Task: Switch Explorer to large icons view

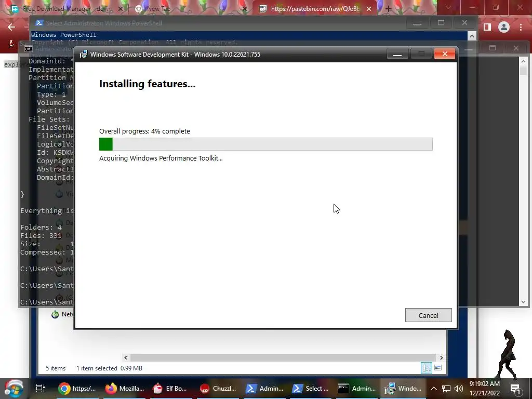Action: click(438, 368)
